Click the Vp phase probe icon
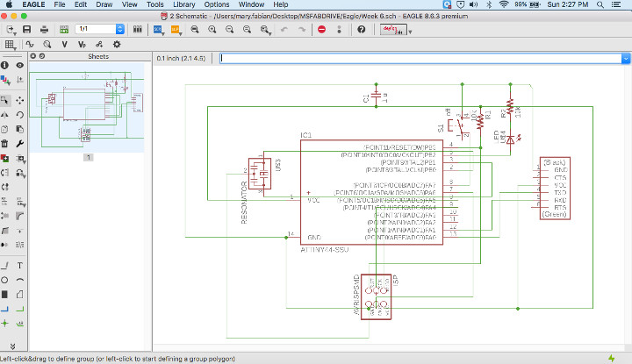632x364 pixels. [82, 44]
